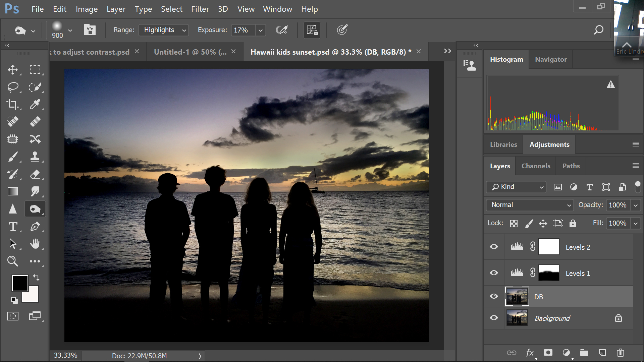Switch to the Channels tab
This screenshot has height=362, width=644.
pos(536,166)
